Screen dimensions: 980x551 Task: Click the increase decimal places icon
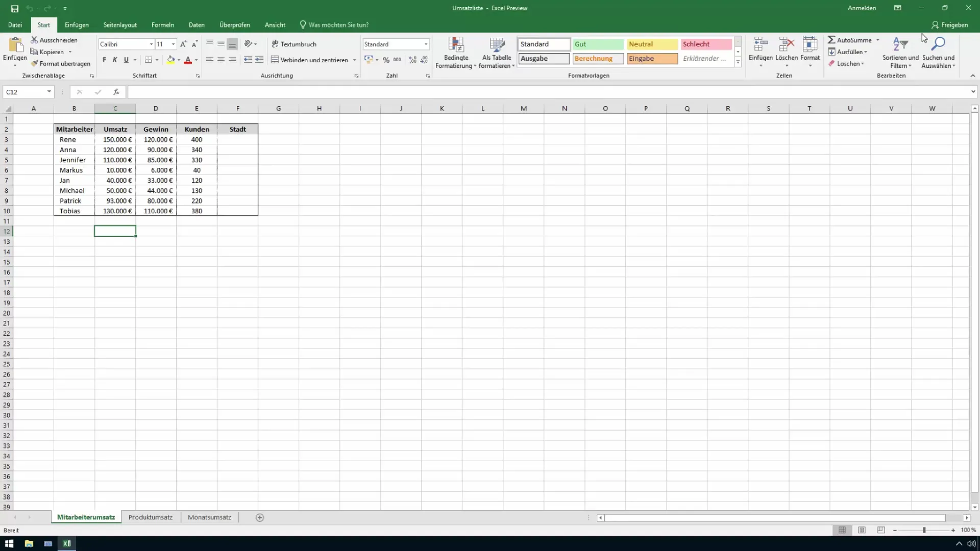413,60
